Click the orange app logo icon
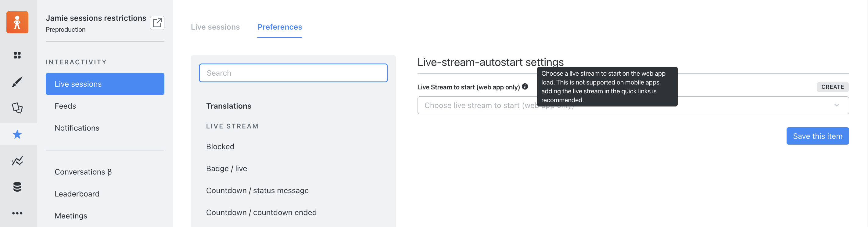The image size is (868, 227). pyautogui.click(x=17, y=22)
